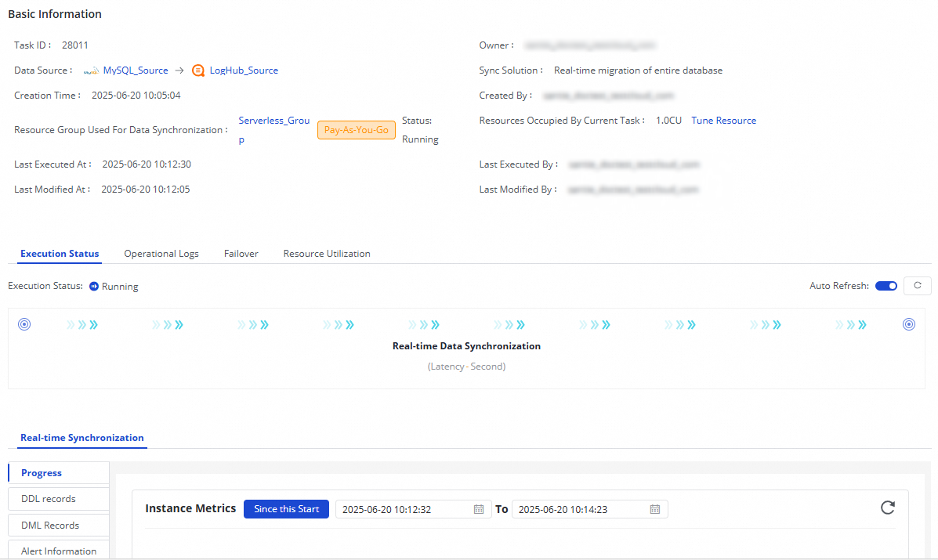This screenshot has width=938, height=560.
Task: Switch to the Execution Status tab
Action: point(60,254)
